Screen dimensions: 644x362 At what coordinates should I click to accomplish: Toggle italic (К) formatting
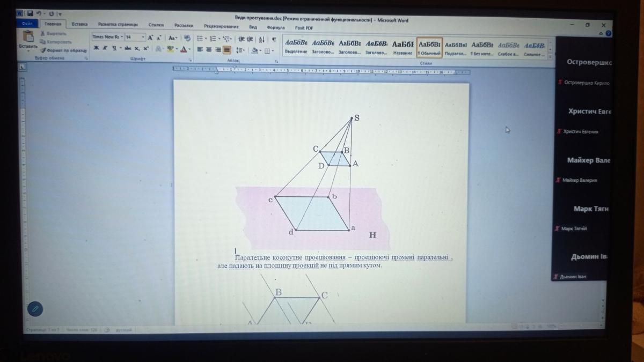click(x=105, y=48)
